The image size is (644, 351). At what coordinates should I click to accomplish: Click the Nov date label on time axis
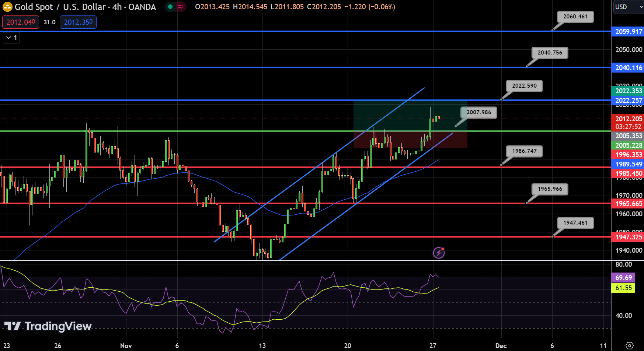126,346
